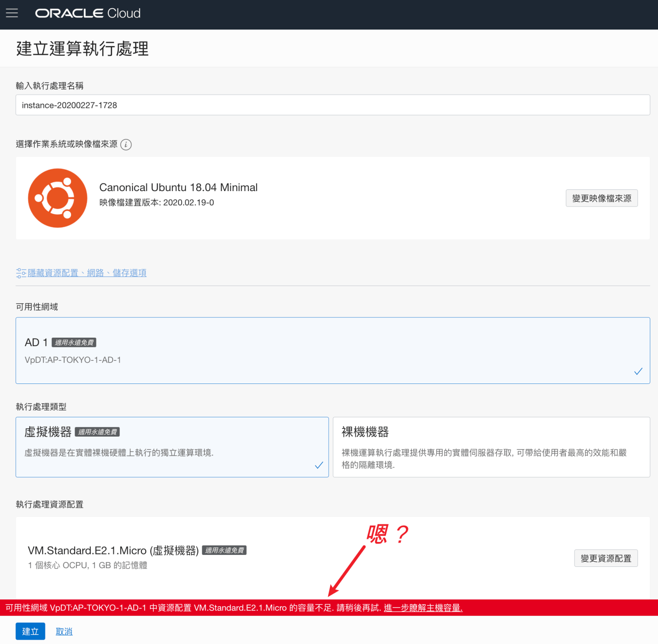Open learn more about host capacity link
The height and width of the screenshot is (644, 658).
tap(423, 608)
